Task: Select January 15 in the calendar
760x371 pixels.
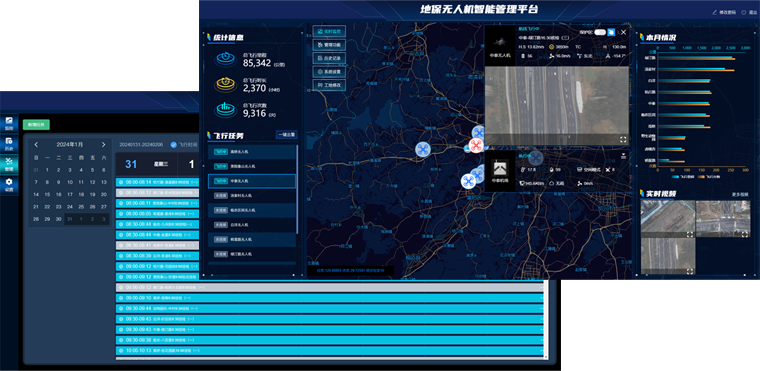Action: tap(47, 194)
